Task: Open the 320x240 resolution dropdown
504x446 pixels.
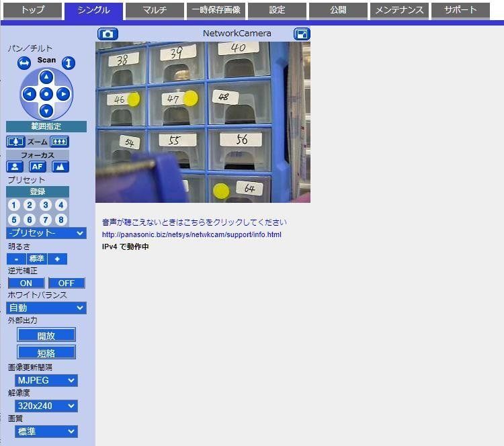Action: coord(46,406)
